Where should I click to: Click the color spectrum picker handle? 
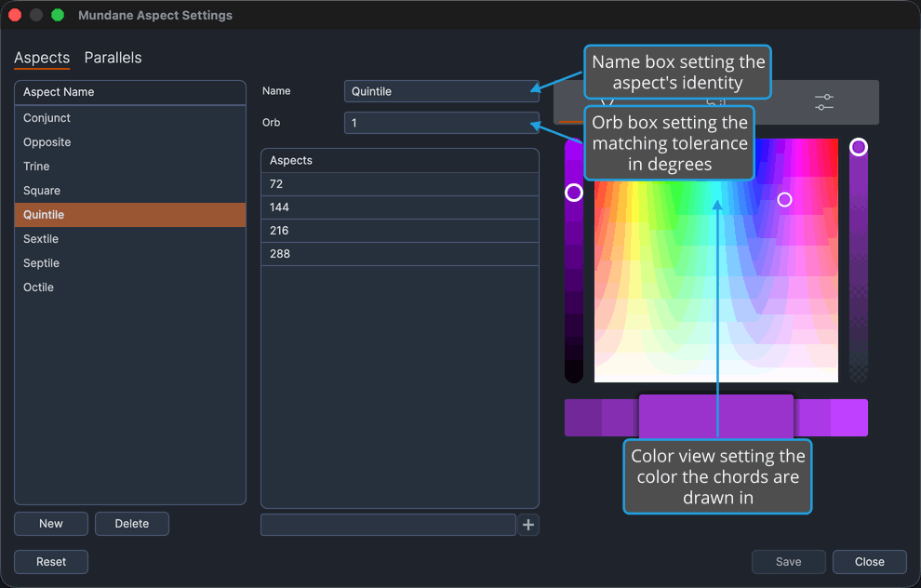click(x=784, y=200)
